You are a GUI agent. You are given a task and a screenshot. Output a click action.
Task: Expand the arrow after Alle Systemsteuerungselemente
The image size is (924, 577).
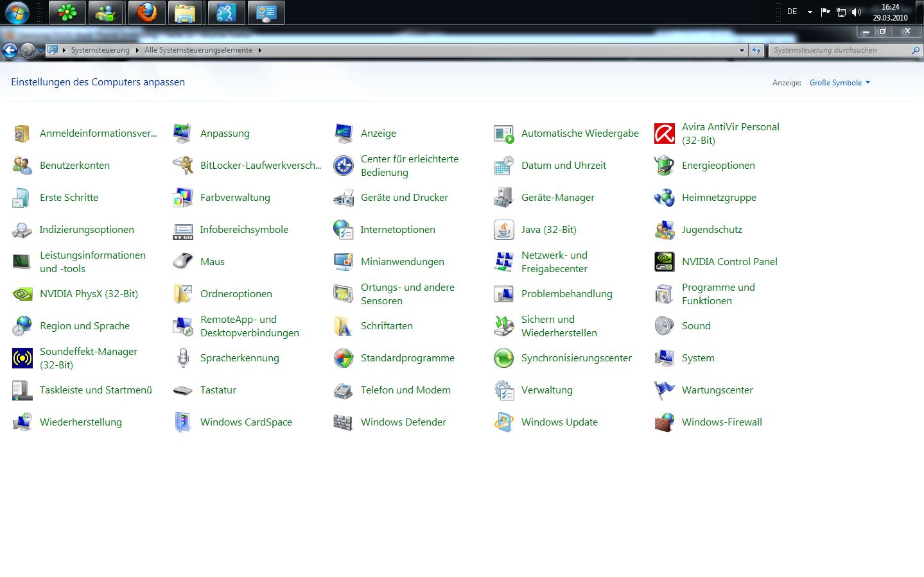coord(259,50)
